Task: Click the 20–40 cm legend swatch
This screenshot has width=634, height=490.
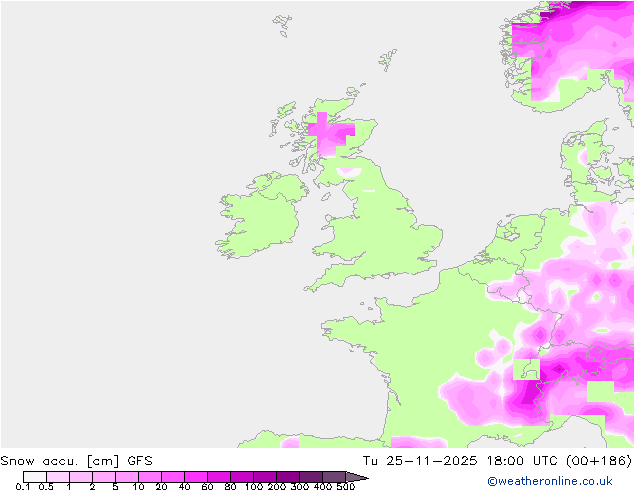Action: (x=173, y=477)
